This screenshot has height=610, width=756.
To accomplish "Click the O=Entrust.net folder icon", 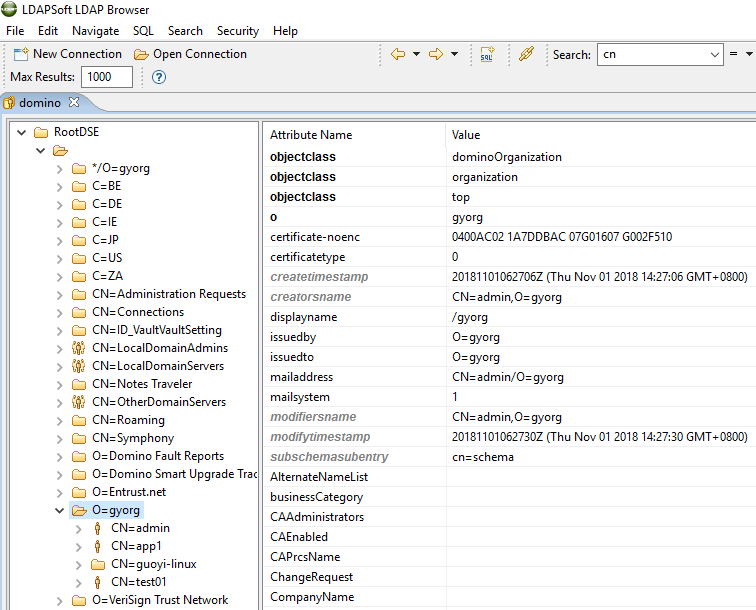I will pyautogui.click(x=79, y=492).
